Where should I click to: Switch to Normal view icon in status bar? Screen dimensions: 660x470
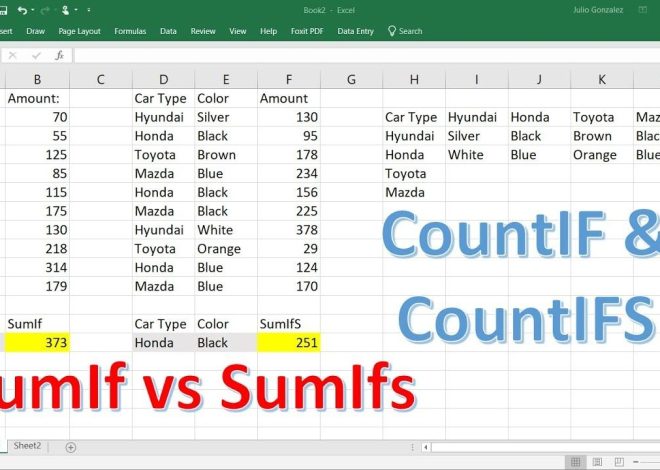tap(575, 462)
